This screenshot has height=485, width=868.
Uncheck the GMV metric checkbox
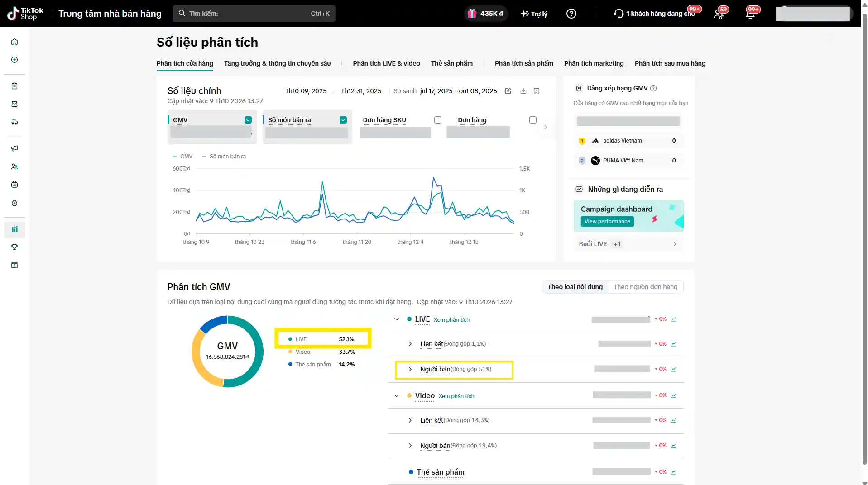click(248, 120)
